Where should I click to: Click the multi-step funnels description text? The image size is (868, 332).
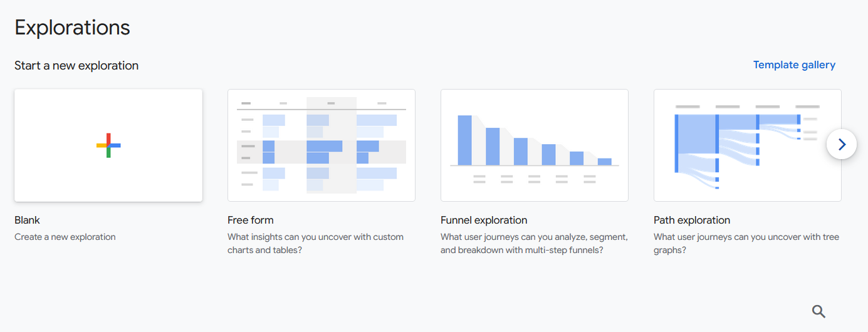(x=534, y=244)
